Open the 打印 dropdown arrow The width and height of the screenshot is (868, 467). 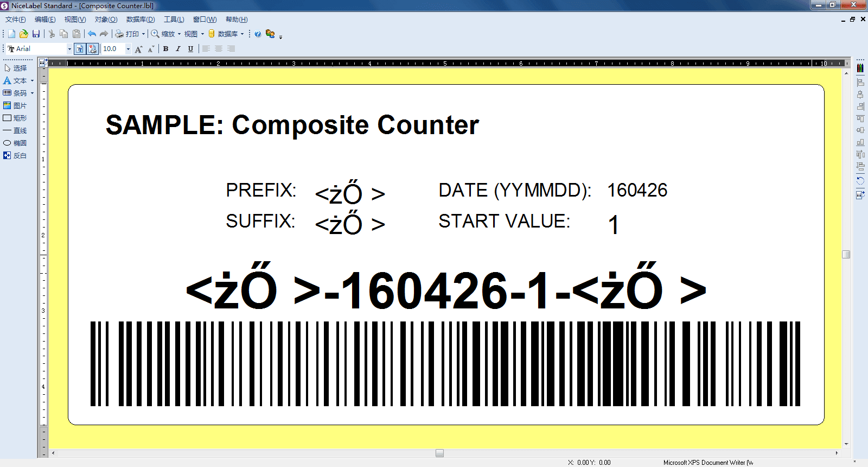click(143, 34)
